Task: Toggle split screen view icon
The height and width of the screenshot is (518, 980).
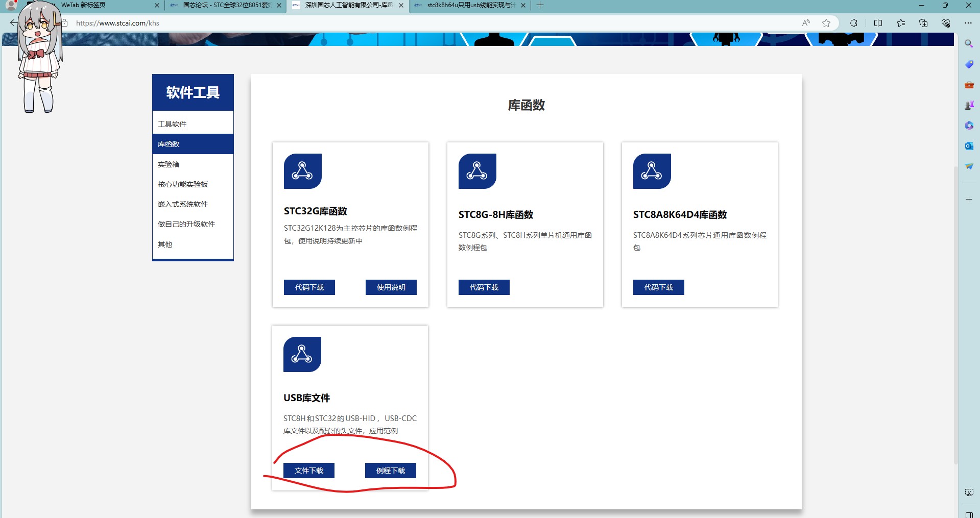Action: coord(878,23)
